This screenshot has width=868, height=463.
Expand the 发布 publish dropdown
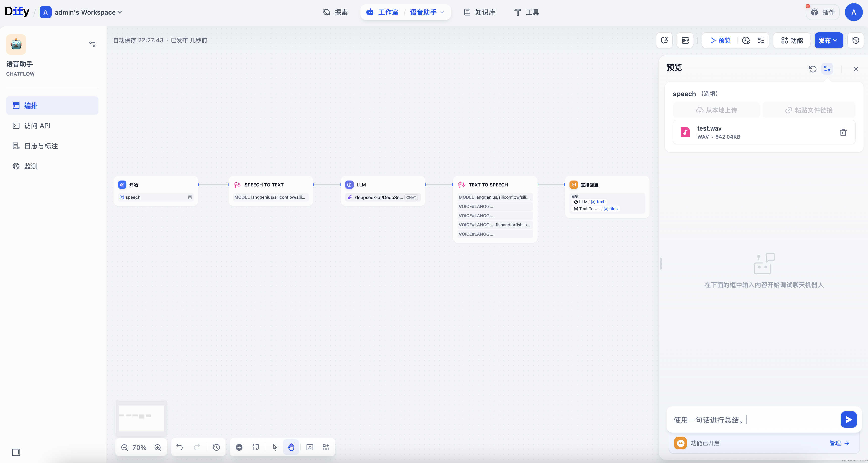point(828,40)
